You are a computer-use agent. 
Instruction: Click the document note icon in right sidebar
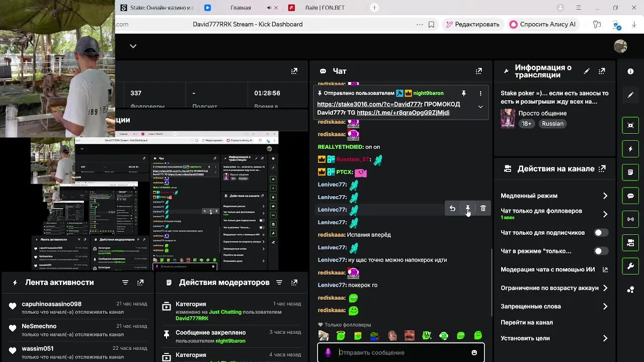(630, 172)
